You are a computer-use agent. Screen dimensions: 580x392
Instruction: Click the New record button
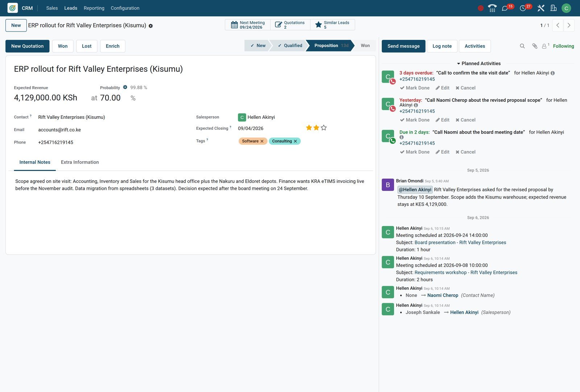pyautogui.click(x=16, y=25)
